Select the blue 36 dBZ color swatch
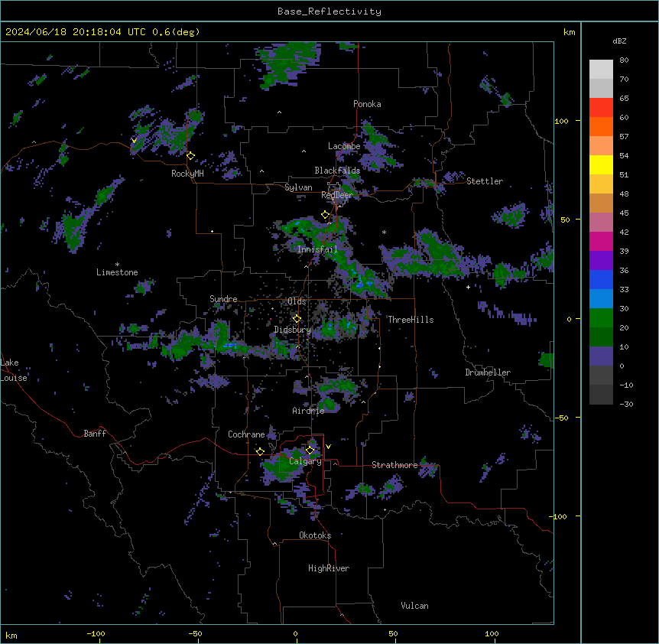 [601, 279]
